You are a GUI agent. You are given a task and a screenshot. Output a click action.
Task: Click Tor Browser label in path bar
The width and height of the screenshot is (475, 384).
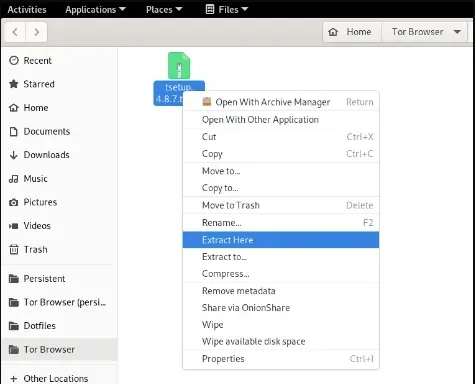pyautogui.click(x=418, y=32)
